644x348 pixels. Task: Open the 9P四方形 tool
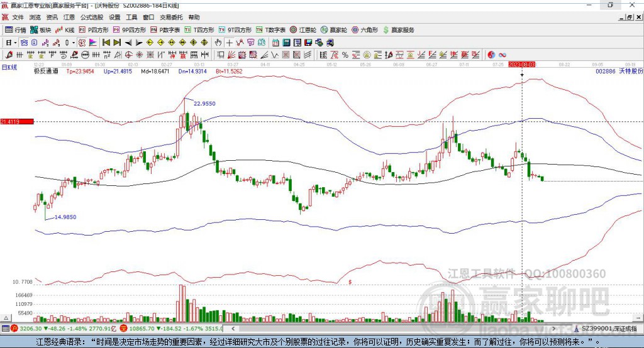point(130,30)
